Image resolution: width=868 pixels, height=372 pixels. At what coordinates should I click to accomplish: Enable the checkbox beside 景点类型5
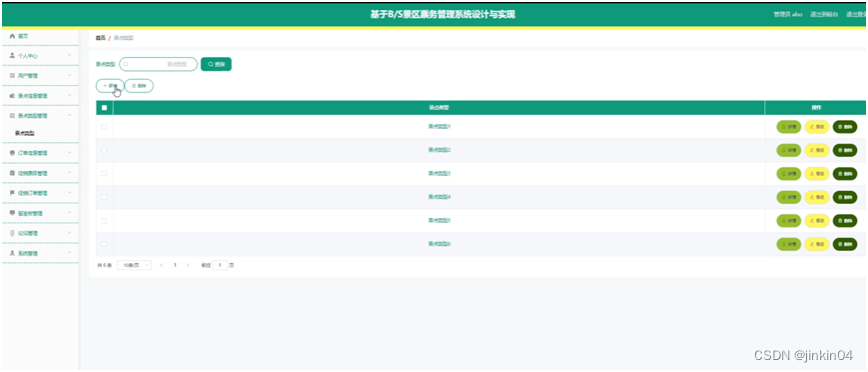click(104, 220)
